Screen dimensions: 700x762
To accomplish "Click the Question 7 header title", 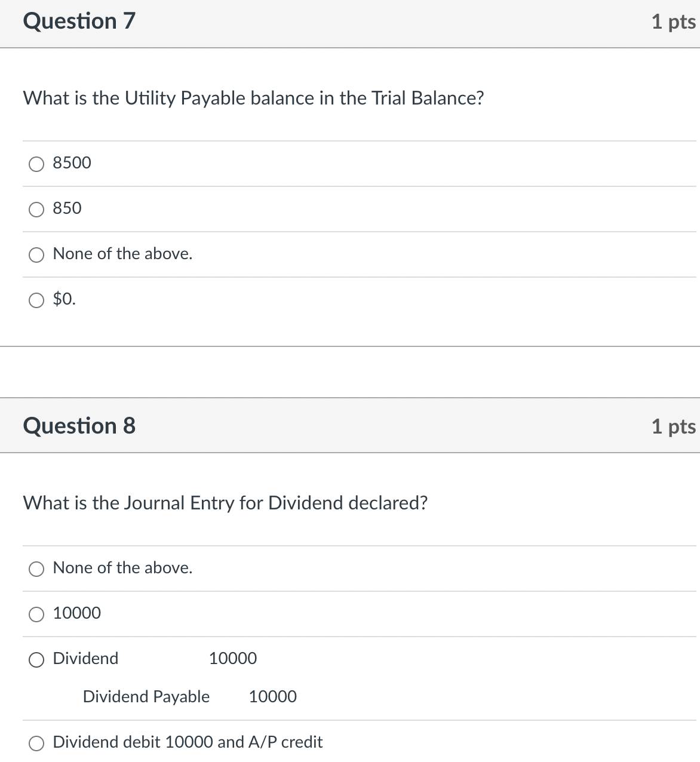I will pyautogui.click(x=79, y=21).
